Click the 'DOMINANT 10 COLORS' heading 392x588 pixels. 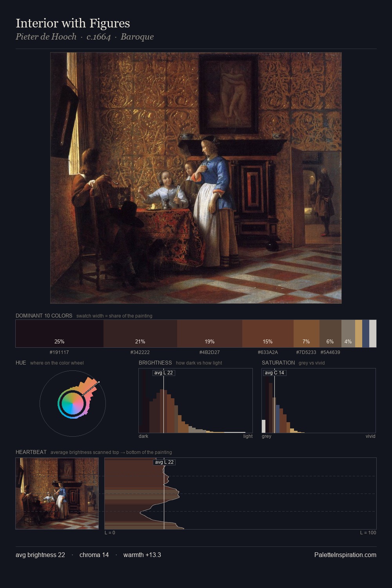click(x=44, y=316)
